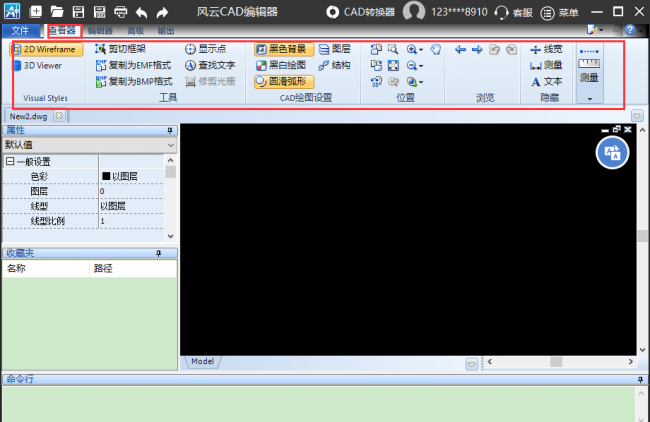Expand the 测量 button dropdown arrow

pos(589,99)
